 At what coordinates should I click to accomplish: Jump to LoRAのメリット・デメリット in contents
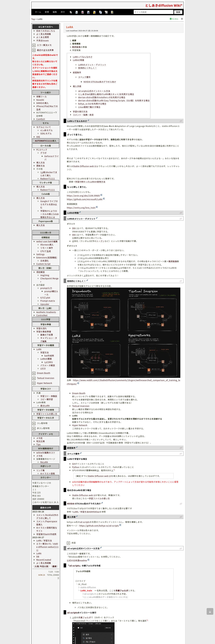[92, 65]
